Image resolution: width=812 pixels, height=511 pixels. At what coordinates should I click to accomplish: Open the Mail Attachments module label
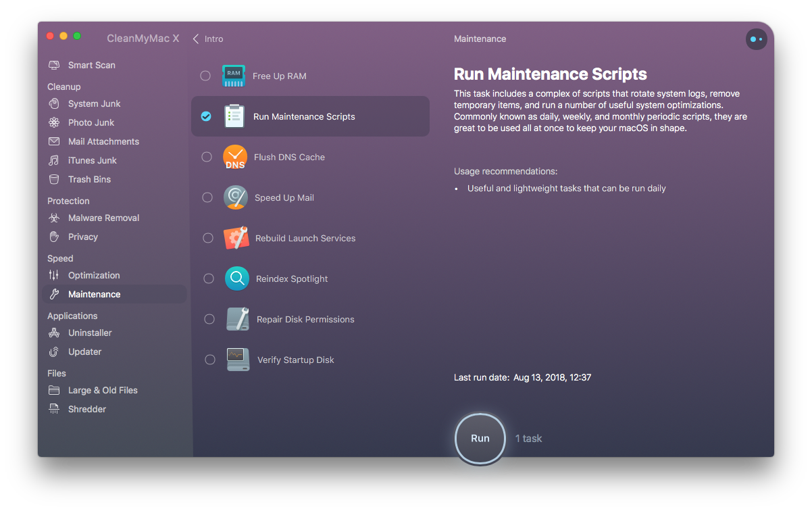coord(104,141)
